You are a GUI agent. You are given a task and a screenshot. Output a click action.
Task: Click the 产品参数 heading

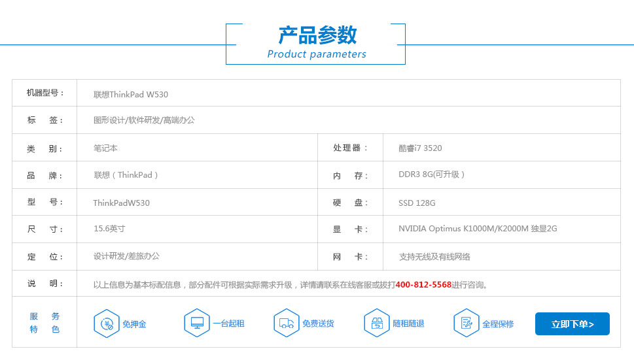point(317,35)
